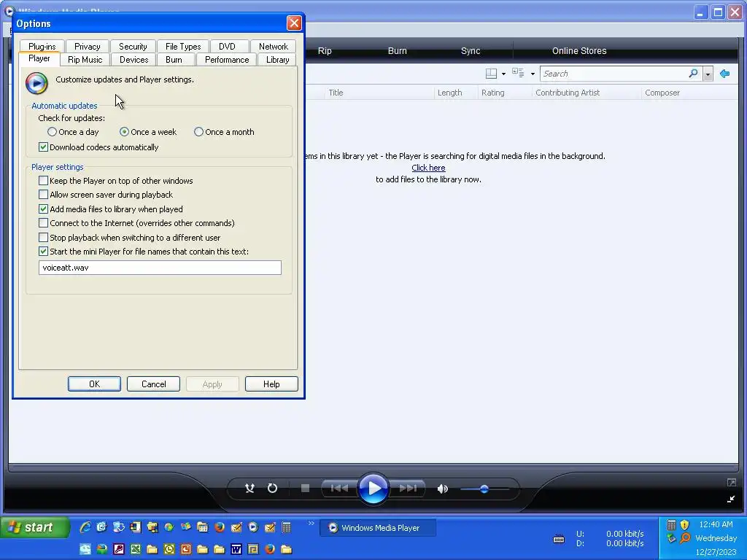Image resolution: width=747 pixels, height=560 pixels.
Task: Expand the View options dropdown arrow
Action: [x=533, y=74]
